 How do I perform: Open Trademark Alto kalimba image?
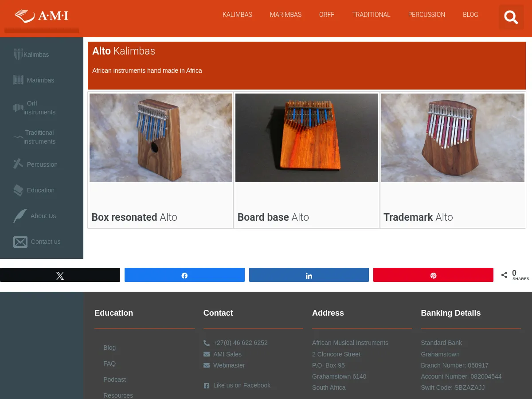453,138
